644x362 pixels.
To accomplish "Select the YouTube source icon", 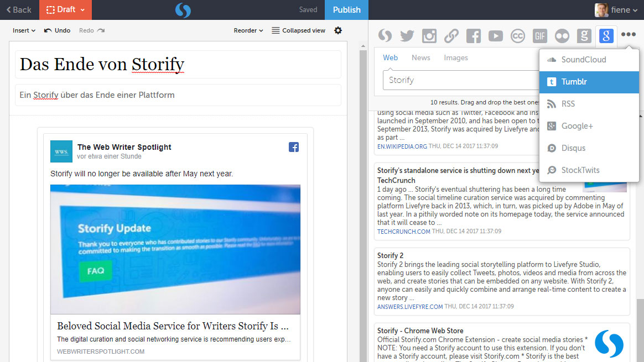I will coord(496,36).
